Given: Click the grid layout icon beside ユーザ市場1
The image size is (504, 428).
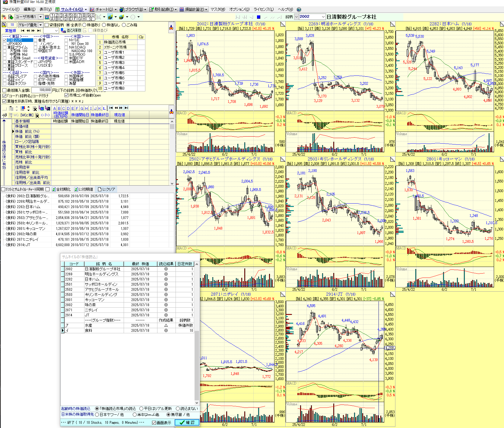Looking at the screenshot, I should pos(47,17).
